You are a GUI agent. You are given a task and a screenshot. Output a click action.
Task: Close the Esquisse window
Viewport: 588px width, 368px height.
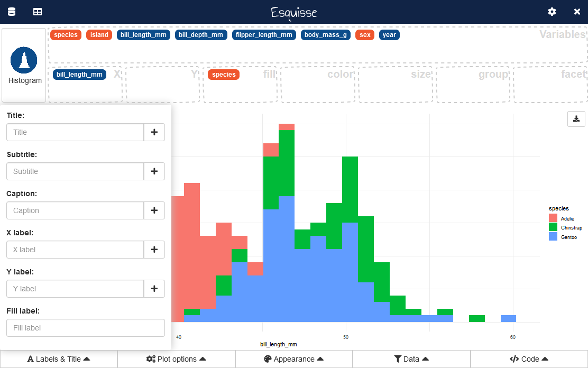click(577, 12)
